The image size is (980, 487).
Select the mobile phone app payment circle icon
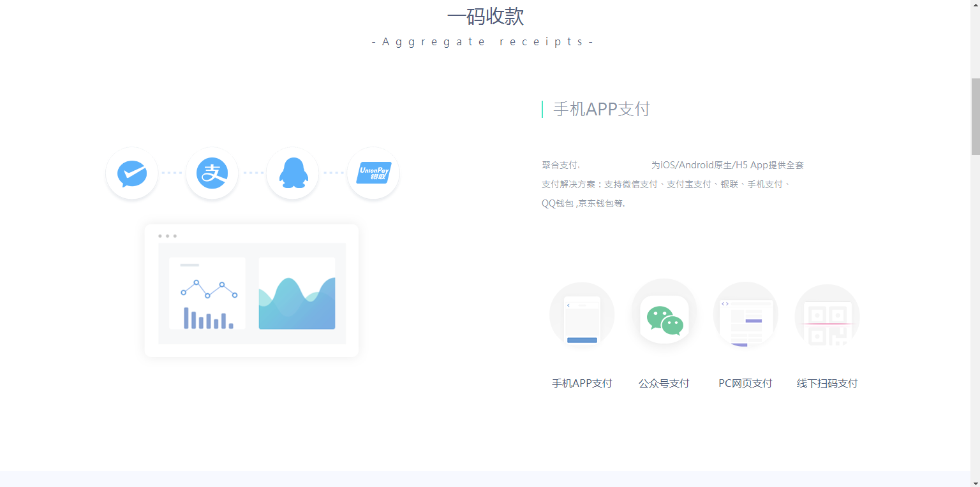[x=582, y=316]
